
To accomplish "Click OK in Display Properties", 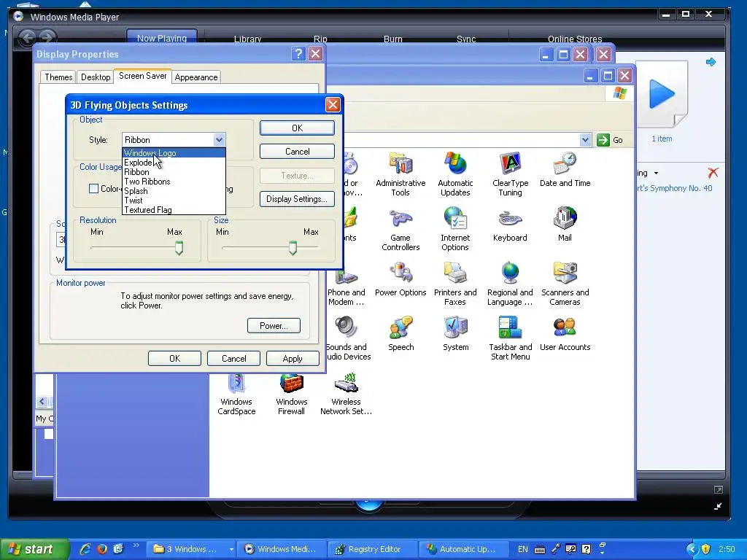I will [174, 359].
